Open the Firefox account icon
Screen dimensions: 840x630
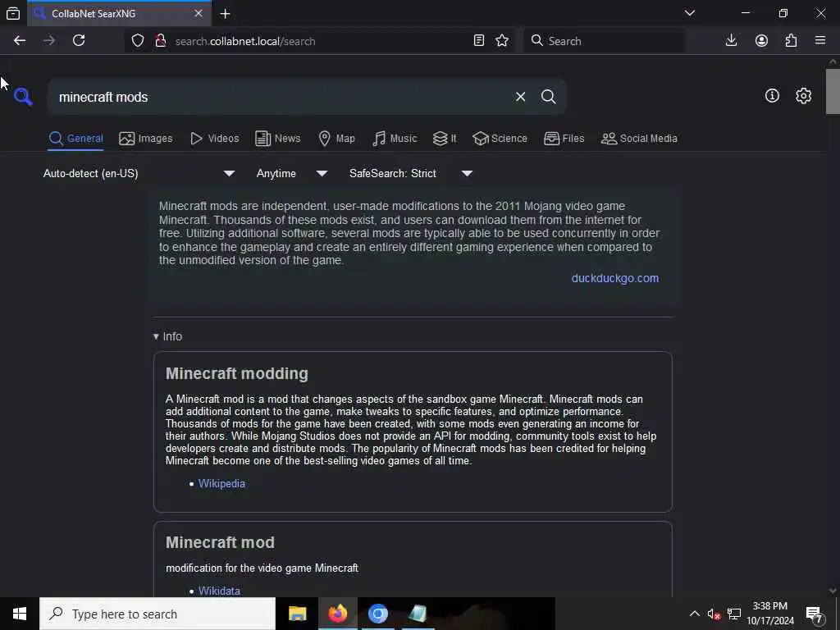pos(761,41)
